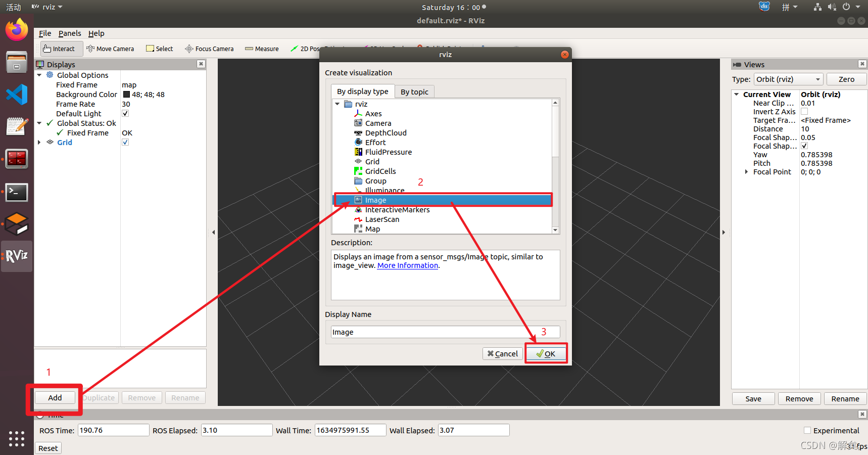868x455 pixels.
Task: Select Image display type
Action: [442, 200]
